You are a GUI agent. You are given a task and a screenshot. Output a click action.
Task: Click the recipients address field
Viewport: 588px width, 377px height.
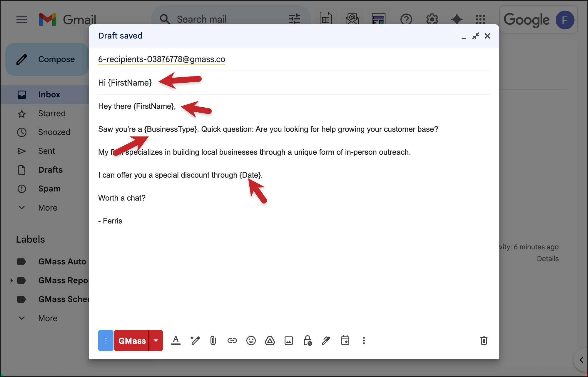click(x=162, y=59)
